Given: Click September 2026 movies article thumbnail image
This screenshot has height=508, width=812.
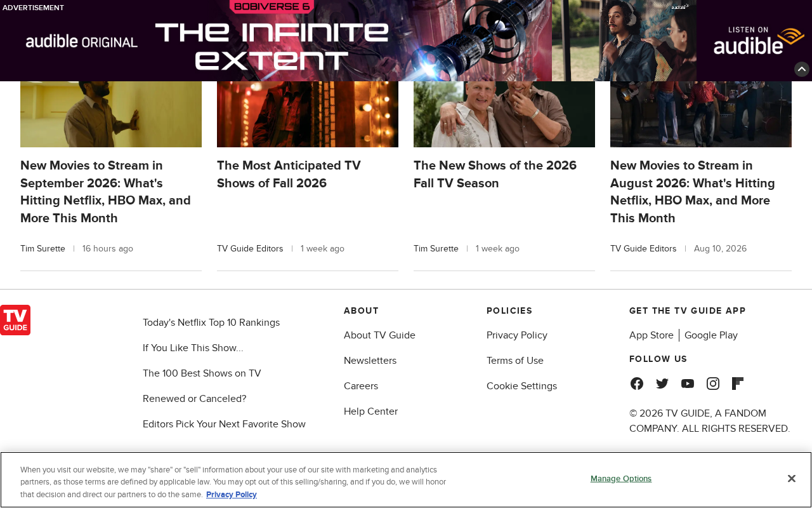Looking at the screenshot, I should (x=111, y=114).
